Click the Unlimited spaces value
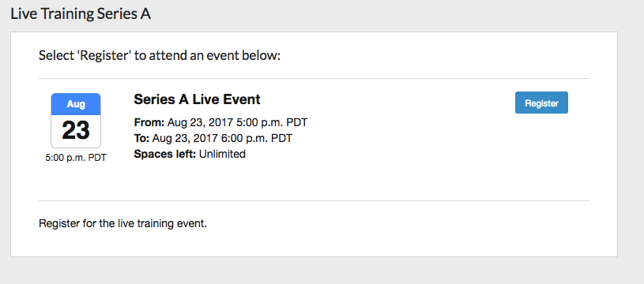Screen dimensions: 644x284 (222, 154)
